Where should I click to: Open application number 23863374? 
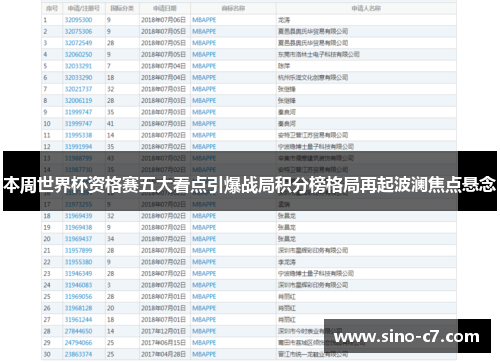click(78, 354)
